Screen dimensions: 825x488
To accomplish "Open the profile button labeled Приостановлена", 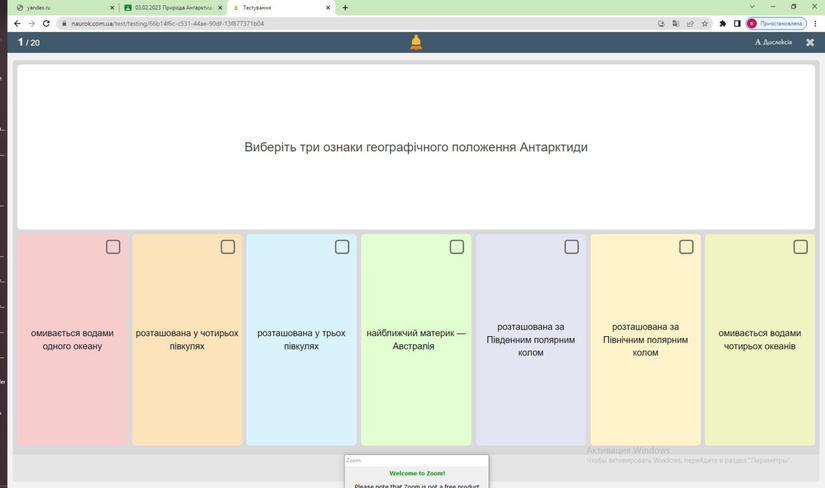I will [x=776, y=24].
